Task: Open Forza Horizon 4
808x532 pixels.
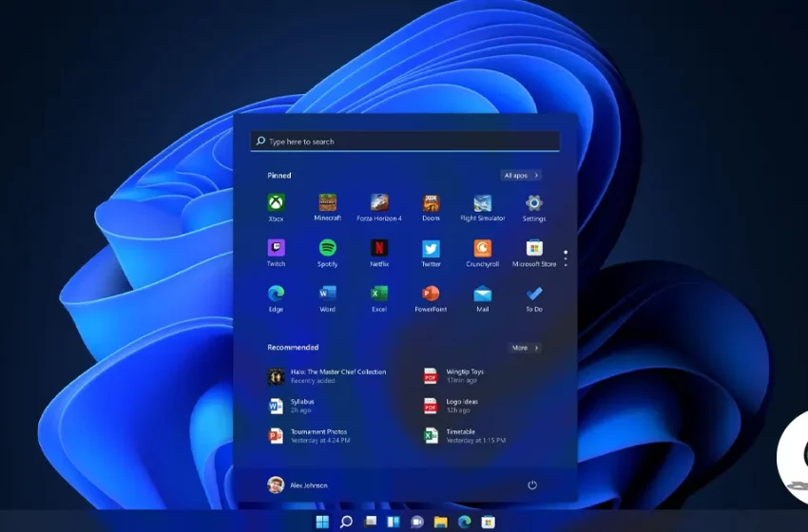Action: [x=379, y=203]
